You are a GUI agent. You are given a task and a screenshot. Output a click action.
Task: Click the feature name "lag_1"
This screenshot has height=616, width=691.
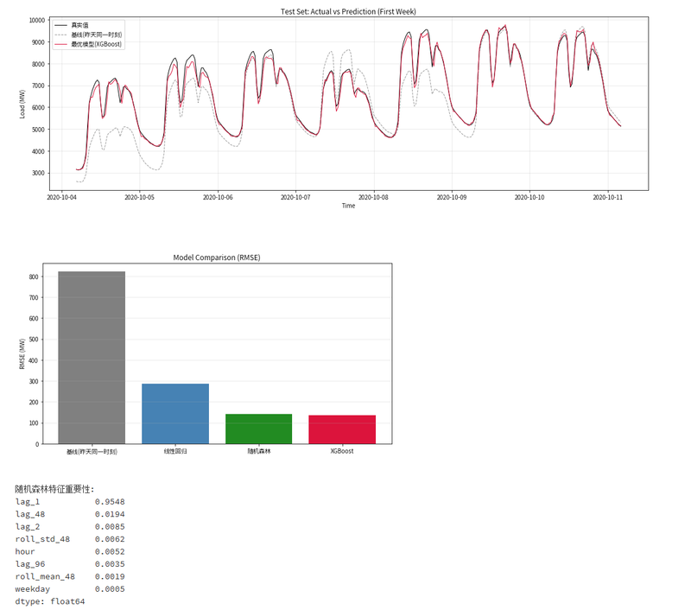point(28,502)
